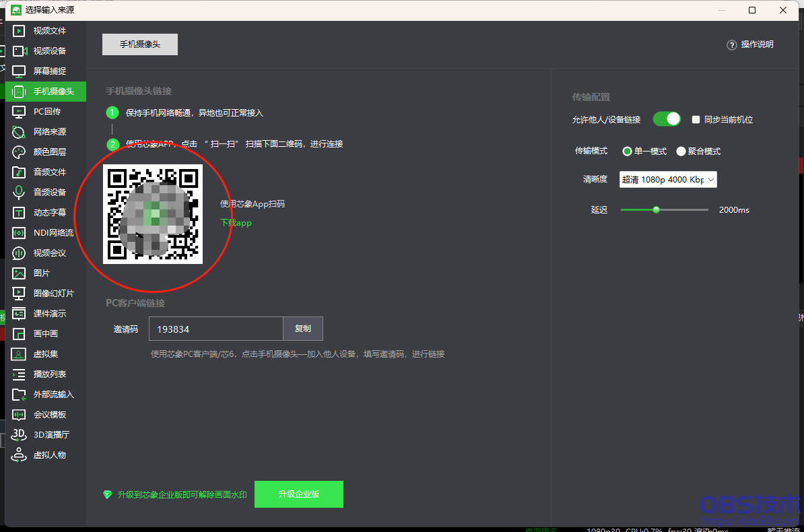804x532 pixels.
Task: Click the QR code image
Action: [x=153, y=214]
